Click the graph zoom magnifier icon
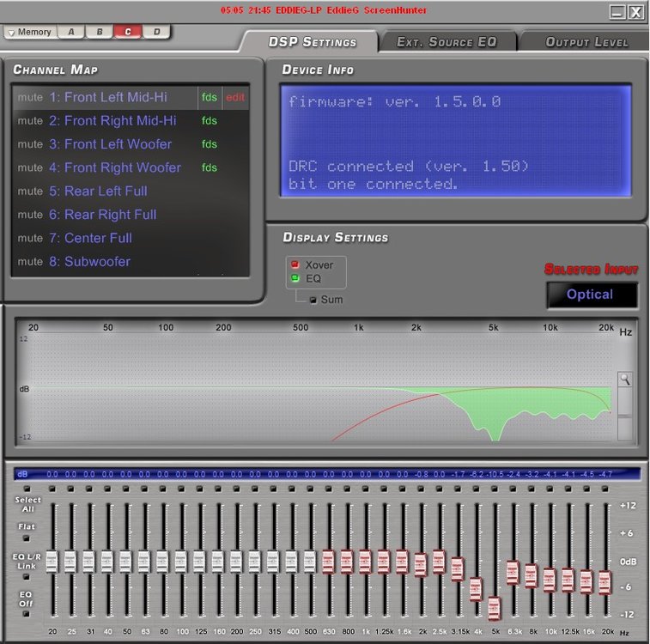Viewport: 650px width, 644px height. 625,380
